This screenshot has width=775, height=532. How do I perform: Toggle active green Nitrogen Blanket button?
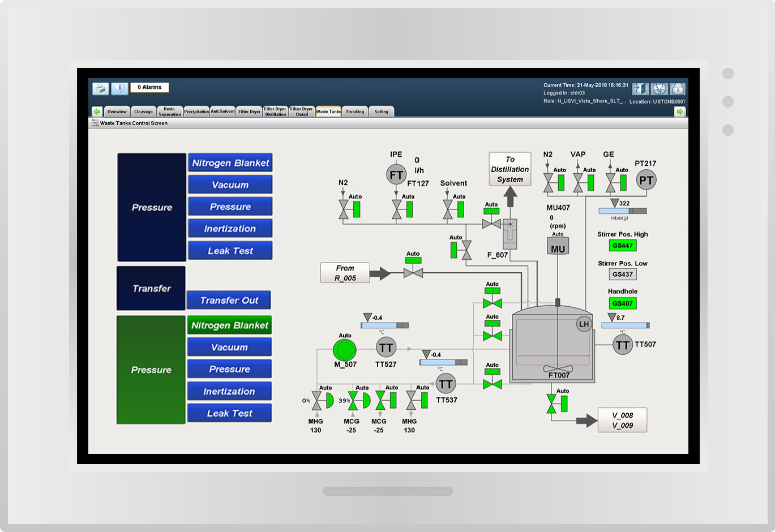pos(229,325)
